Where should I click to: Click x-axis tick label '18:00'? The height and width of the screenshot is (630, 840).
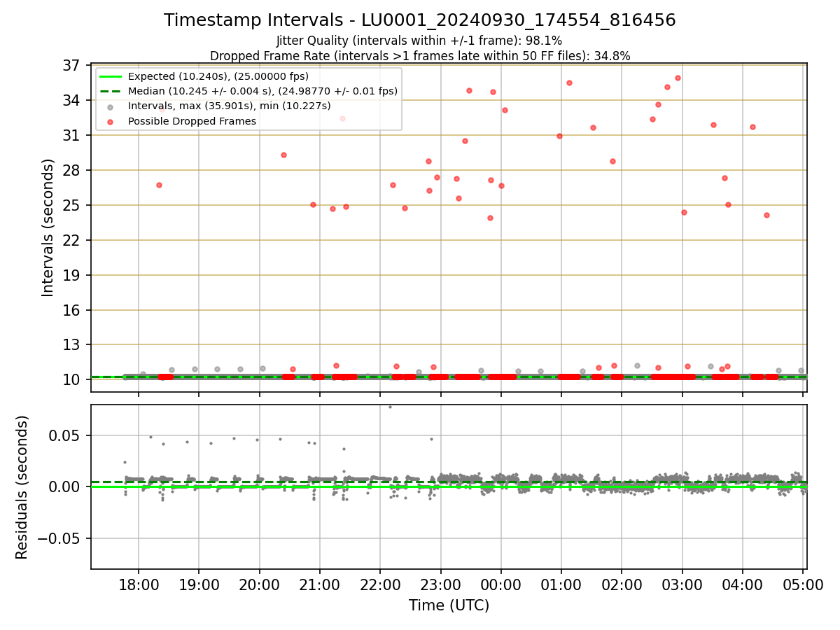pos(138,584)
